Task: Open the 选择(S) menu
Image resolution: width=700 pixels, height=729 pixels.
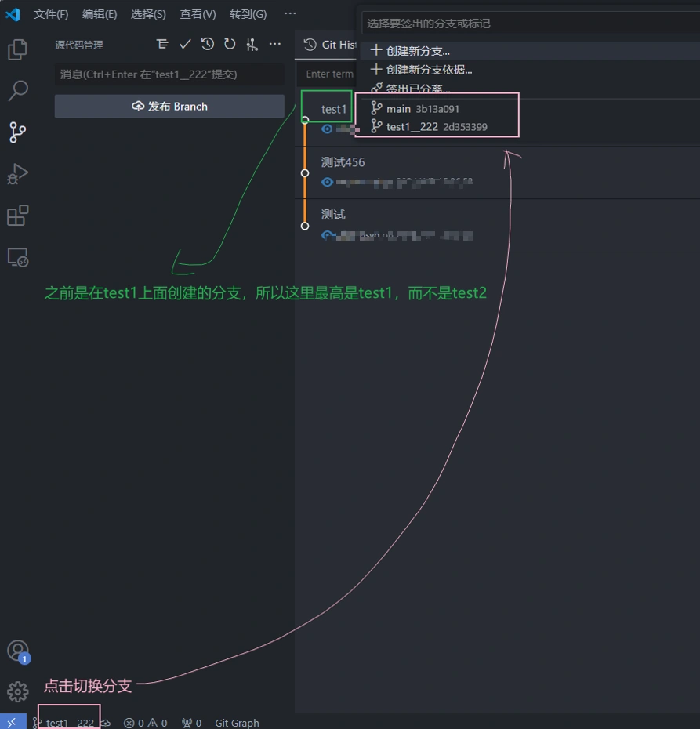Action: [x=148, y=14]
